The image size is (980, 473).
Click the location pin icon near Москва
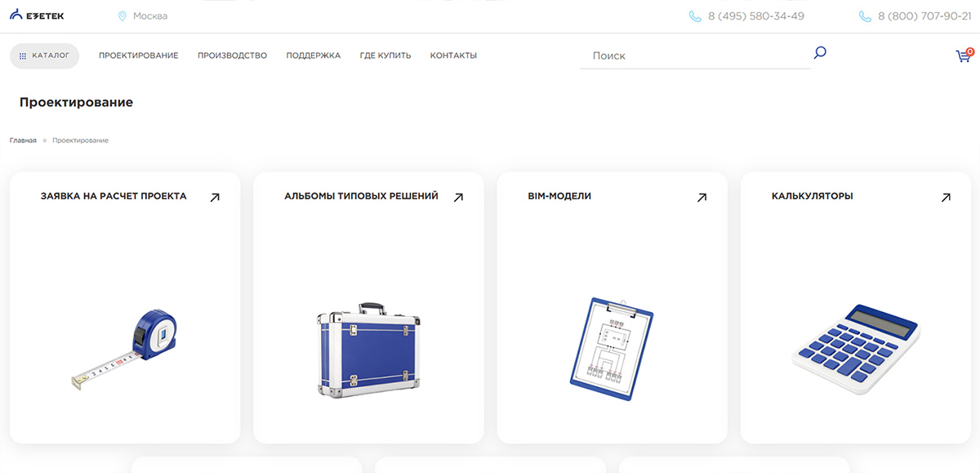coord(122,16)
